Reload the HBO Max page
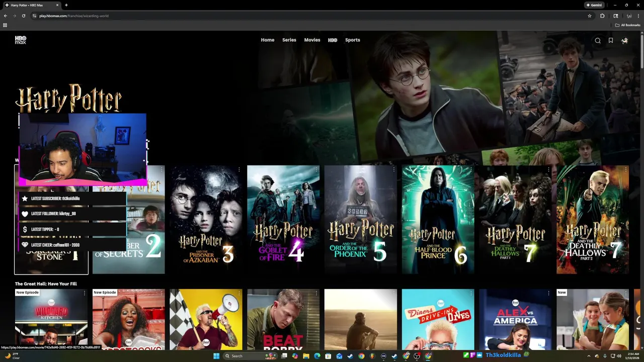 23,16
